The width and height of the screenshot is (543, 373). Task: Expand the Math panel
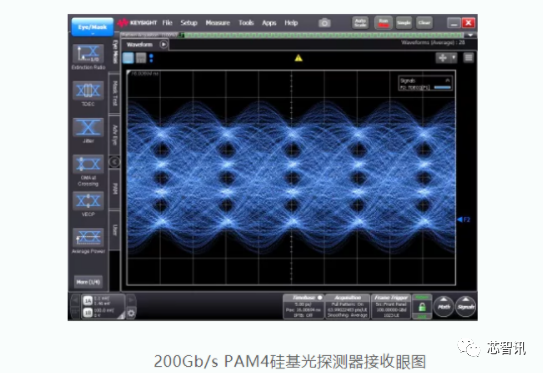coord(444,307)
